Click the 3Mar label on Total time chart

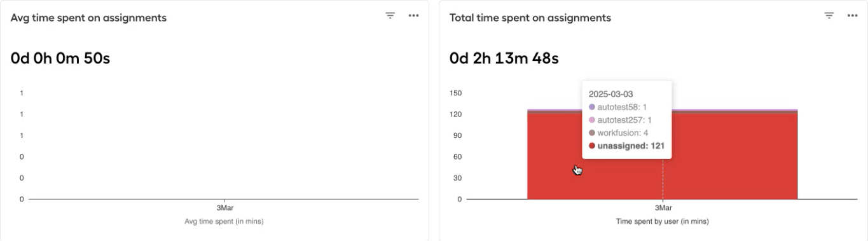(x=663, y=208)
